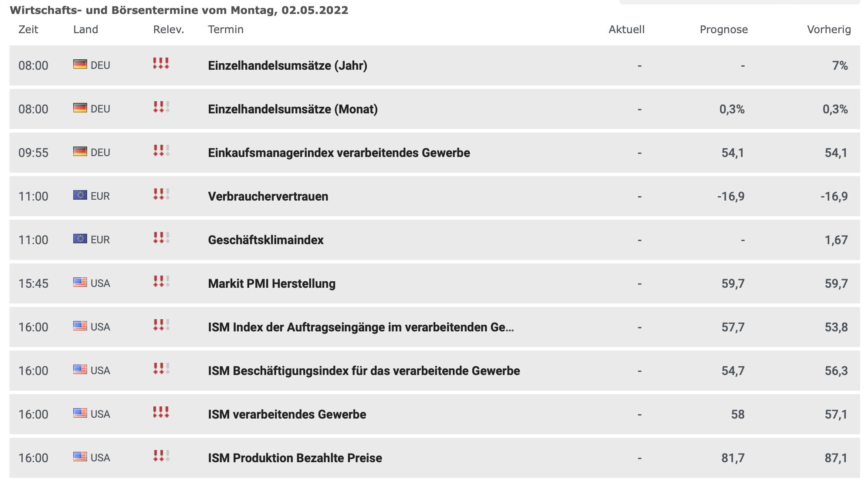This screenshot has height=484, width=868.
Task: Click relevance icon for Einzelhandelsumsätze (Monat)
Action: [x=161, y=107]
